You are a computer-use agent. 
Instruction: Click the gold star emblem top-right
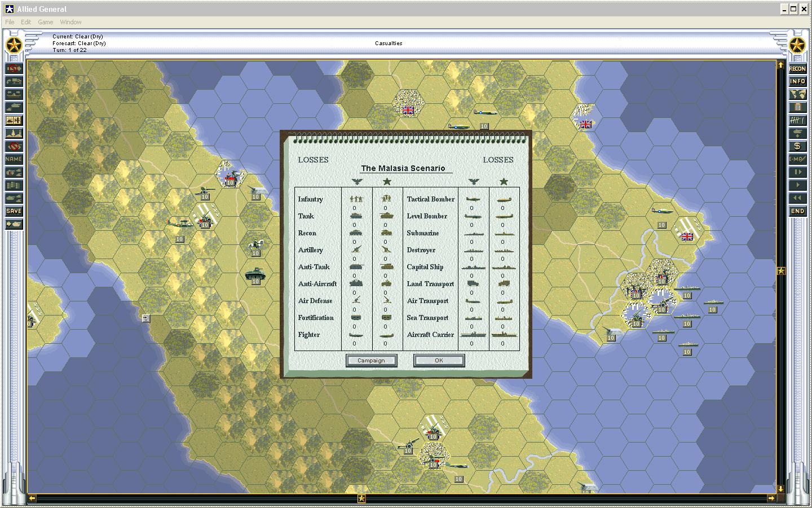pyautogui.click(x=797, y=46)
